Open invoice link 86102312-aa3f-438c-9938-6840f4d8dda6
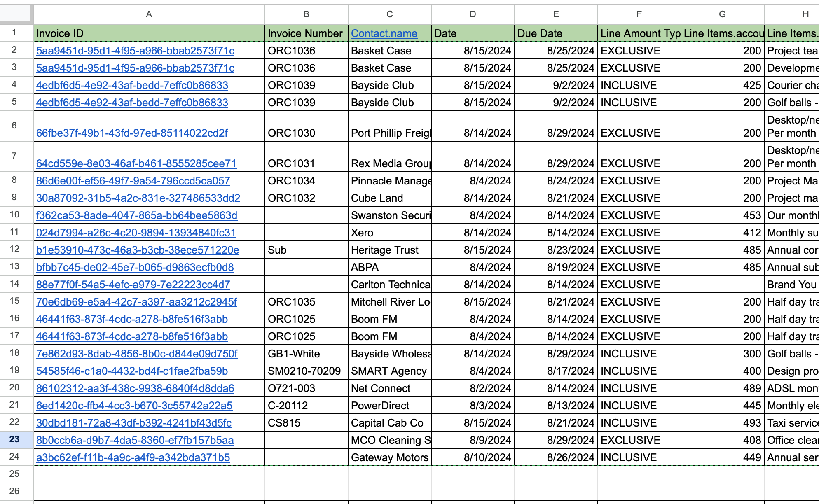819x504 pixels. (135, 388)
